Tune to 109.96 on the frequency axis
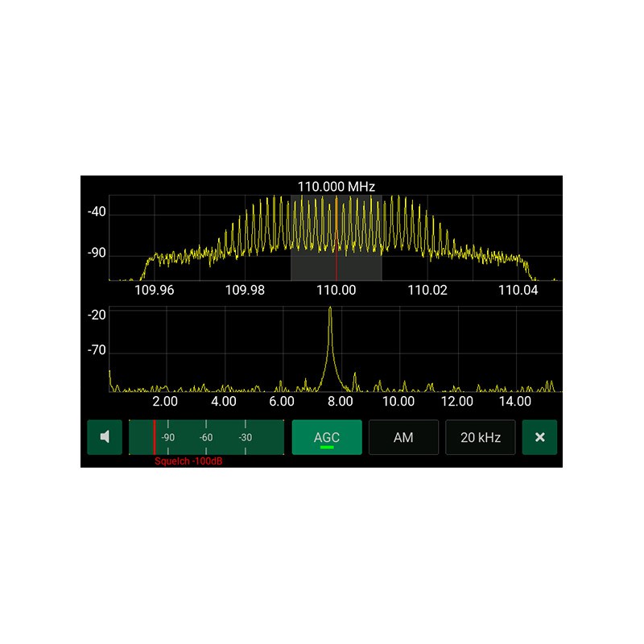 154,290
